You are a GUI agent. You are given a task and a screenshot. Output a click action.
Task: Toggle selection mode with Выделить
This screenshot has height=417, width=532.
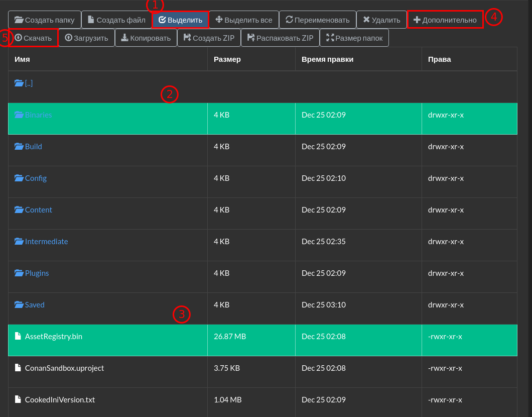181,20
